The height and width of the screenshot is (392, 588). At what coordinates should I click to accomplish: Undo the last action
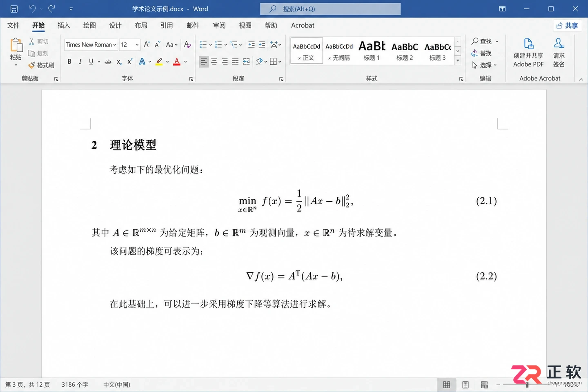[33, 9]
